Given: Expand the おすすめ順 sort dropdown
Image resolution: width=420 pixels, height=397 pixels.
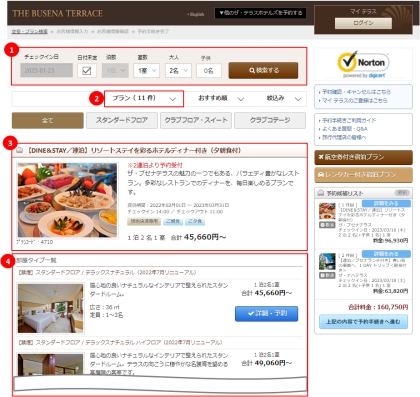Looking at the screenshot, I should (221, 98).
